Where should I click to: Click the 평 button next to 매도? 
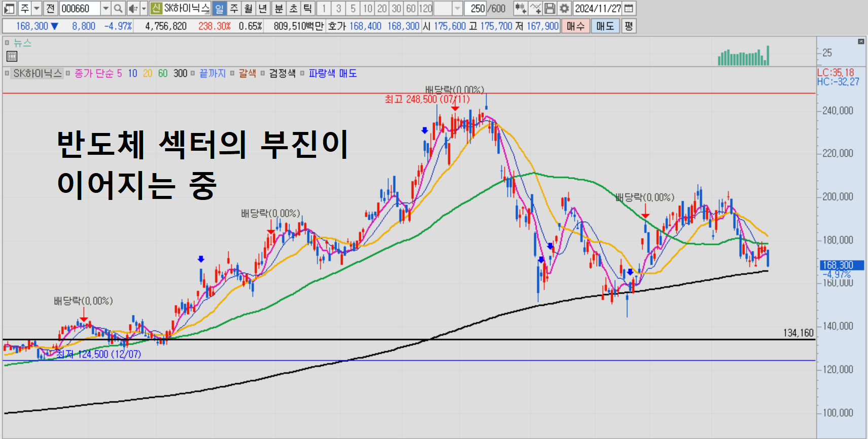click(x=629, y=26)
